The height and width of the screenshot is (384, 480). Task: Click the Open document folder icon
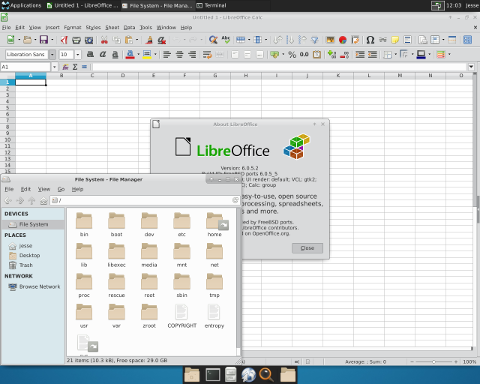(x=27, y=40)
